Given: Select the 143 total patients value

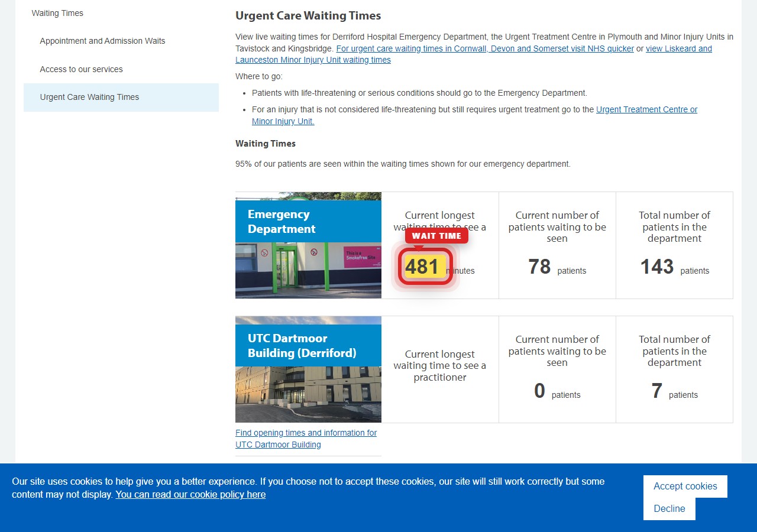Looking at the screenshot, I should (656, 267).
